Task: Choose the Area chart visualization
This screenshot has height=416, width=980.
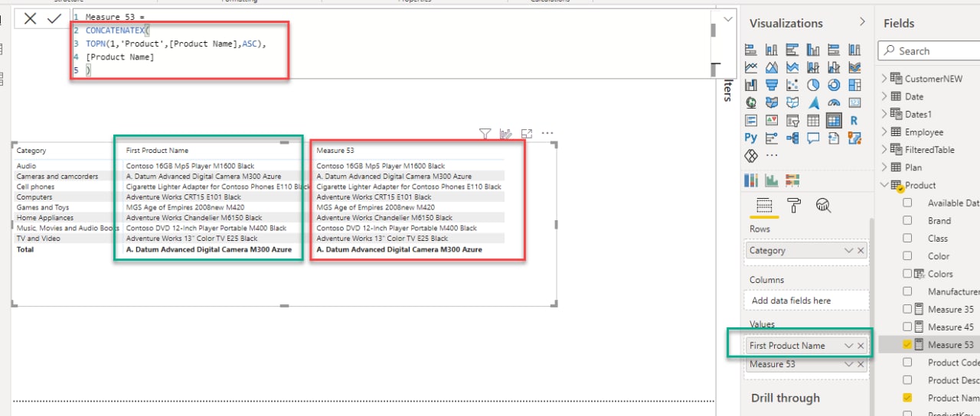Action: pyautogui.click(x=772, y=67)
